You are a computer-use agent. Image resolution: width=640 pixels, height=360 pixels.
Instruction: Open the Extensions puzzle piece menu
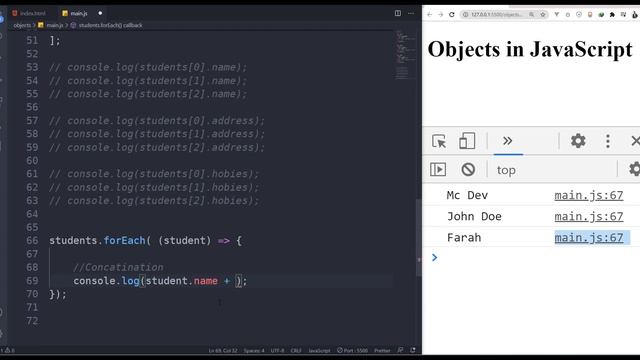(x=612, y=14)
